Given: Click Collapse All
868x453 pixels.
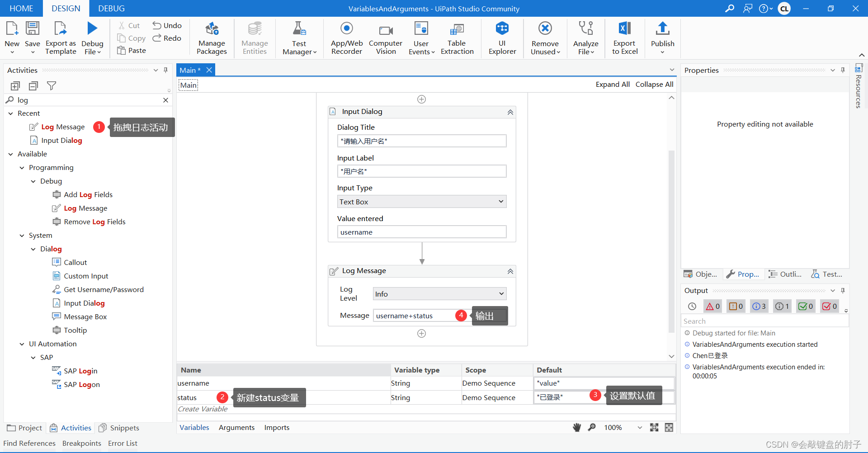Looking at the screenshot, I should click(x=654, y=85).
